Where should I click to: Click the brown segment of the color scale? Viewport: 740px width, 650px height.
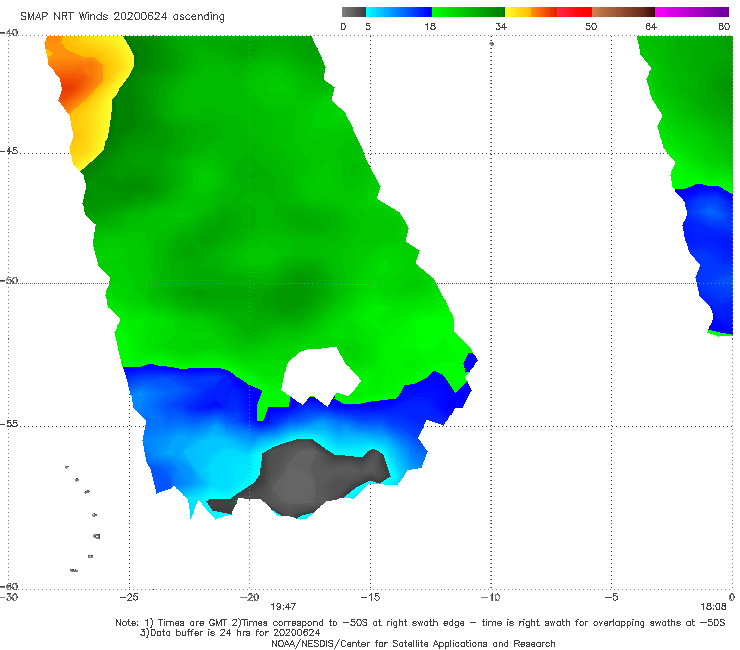pyautogui.click(x=623, y=12)
